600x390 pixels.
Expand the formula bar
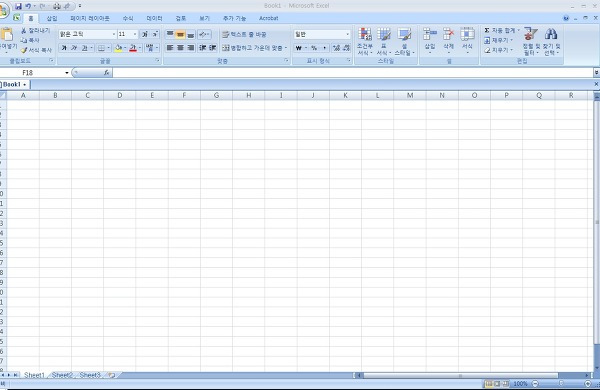597,72
